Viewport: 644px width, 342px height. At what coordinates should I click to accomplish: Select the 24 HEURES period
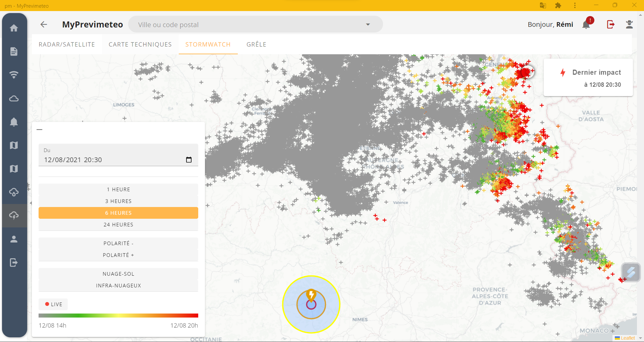click(x=118, y=225)
